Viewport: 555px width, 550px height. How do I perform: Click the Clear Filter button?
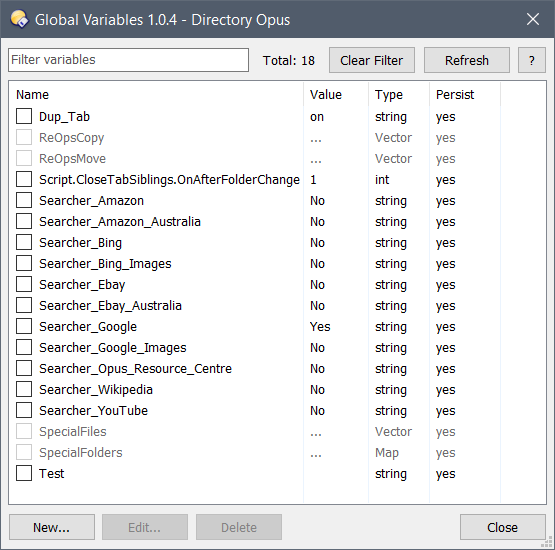372,60
